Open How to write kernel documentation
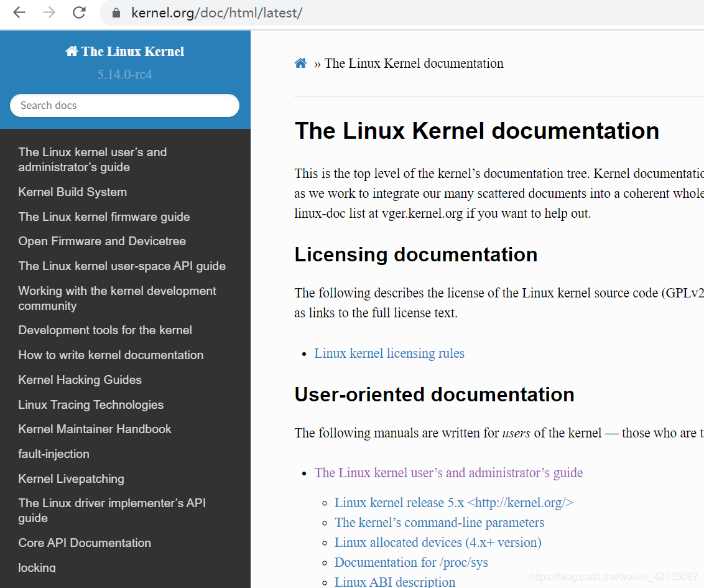704x588 pixels. click(x=111, y=355)
